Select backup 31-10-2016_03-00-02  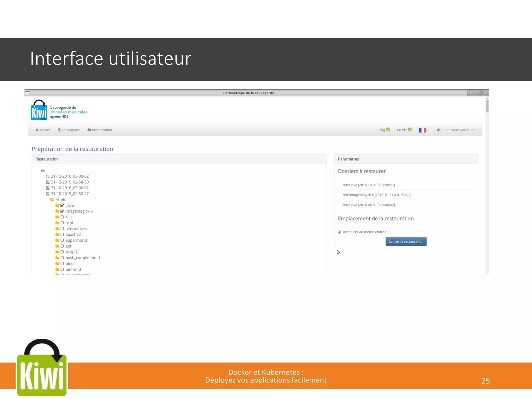pyautogui.click(x=70, y=188)
